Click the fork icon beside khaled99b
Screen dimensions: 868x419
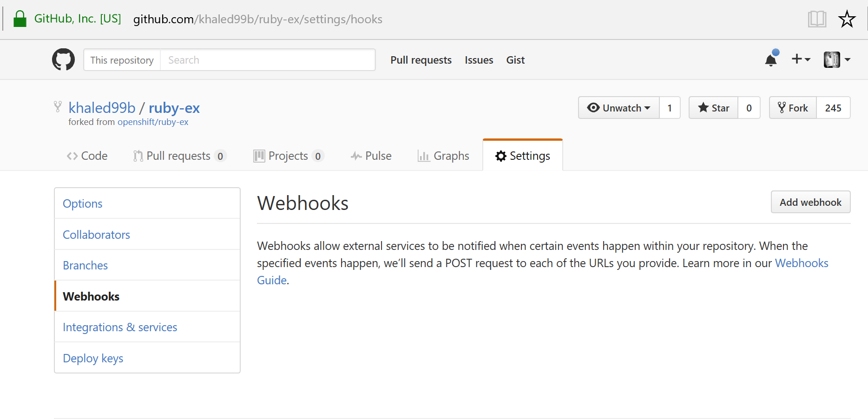[58, 106]
